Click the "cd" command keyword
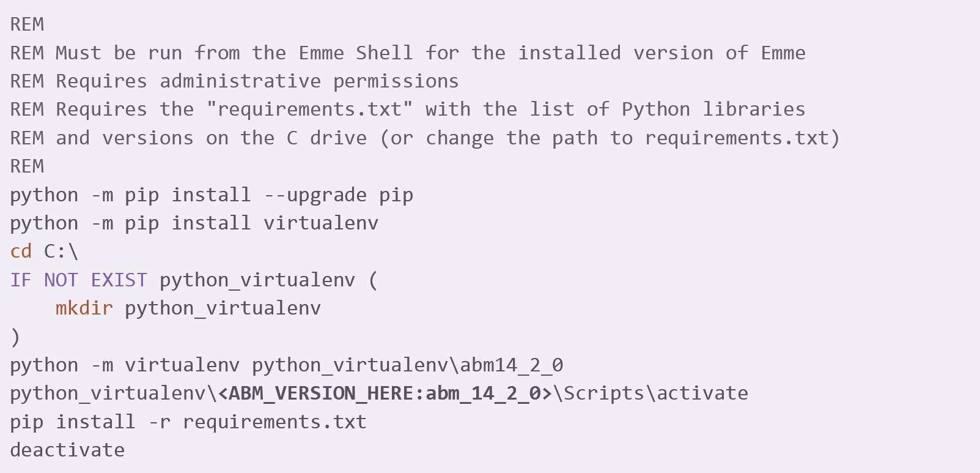This screenshot has height=473, width=980. [21, 251]
